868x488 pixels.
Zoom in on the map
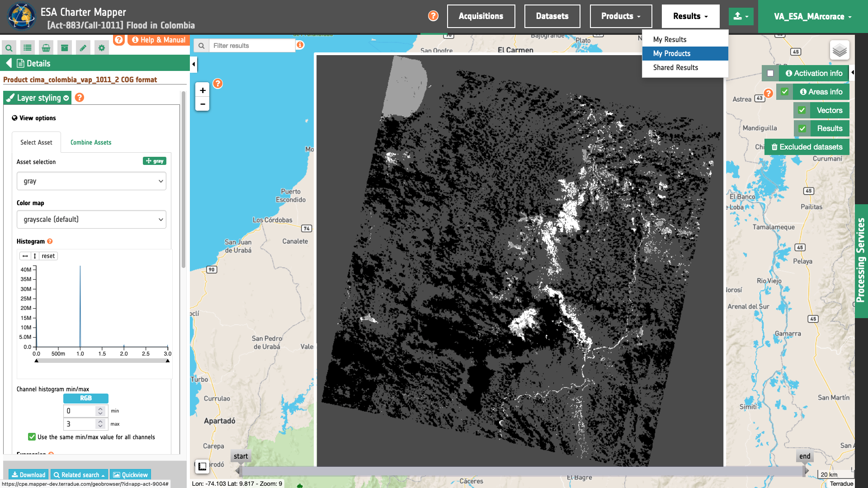tap(203, 90)
